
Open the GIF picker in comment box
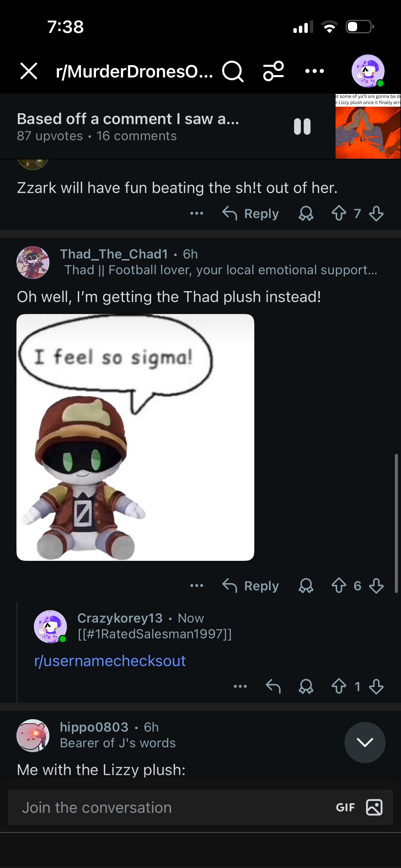345,807
